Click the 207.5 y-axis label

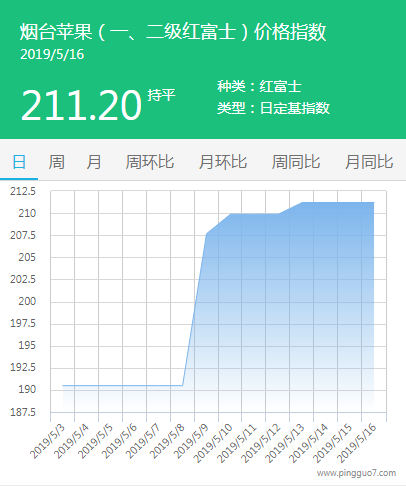(x=23, y=235)
